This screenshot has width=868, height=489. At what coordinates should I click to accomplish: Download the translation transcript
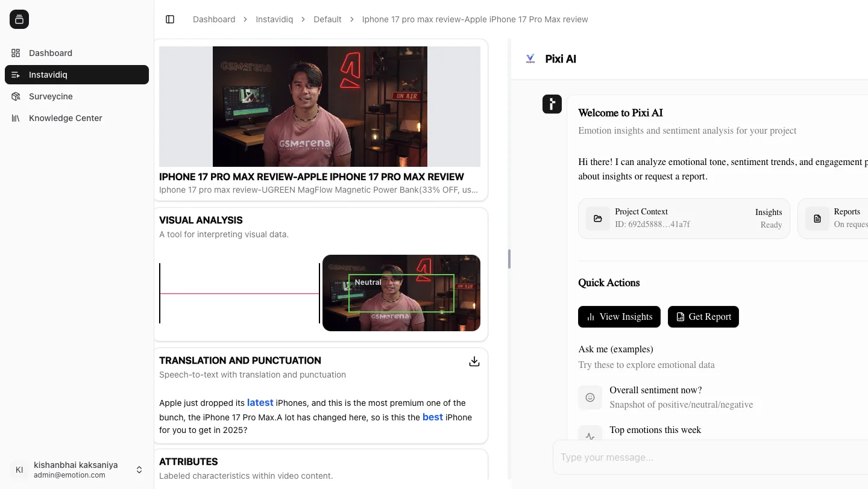[474, 361]
